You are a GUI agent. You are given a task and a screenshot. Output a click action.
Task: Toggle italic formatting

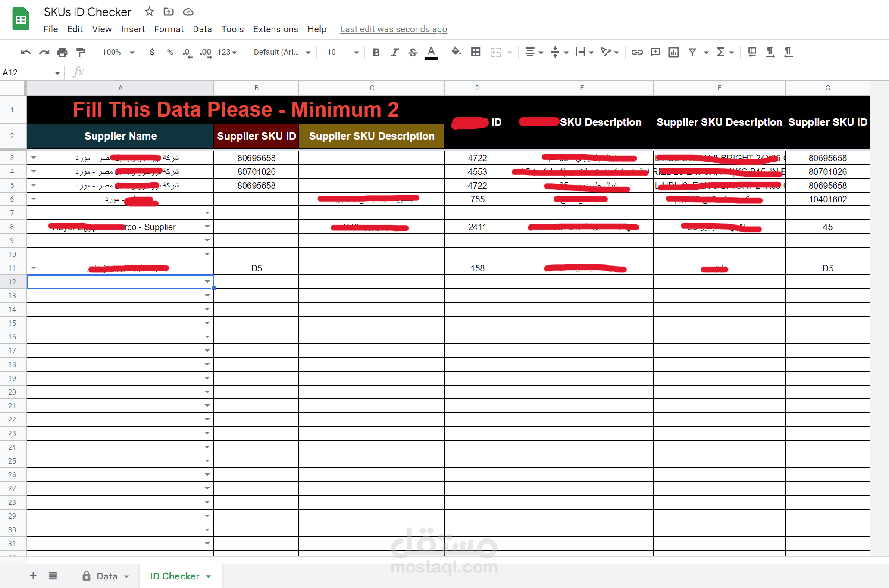click(x=394, y=52)
